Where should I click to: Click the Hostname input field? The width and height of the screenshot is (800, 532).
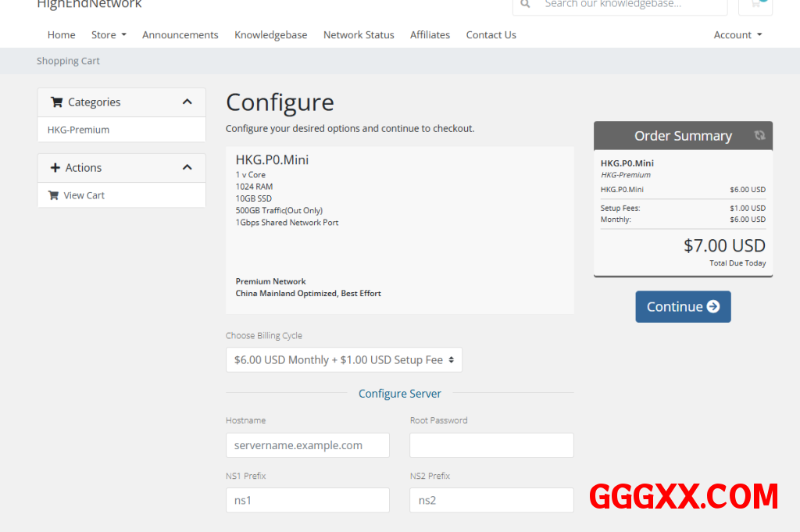[307, 445]
